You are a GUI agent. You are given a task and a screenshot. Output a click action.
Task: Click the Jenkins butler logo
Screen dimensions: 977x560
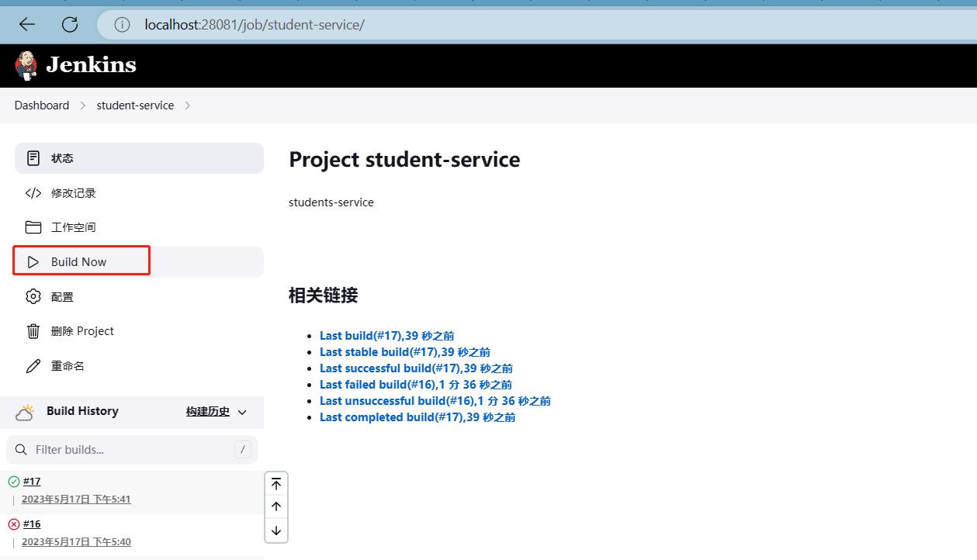click(24, 64)
